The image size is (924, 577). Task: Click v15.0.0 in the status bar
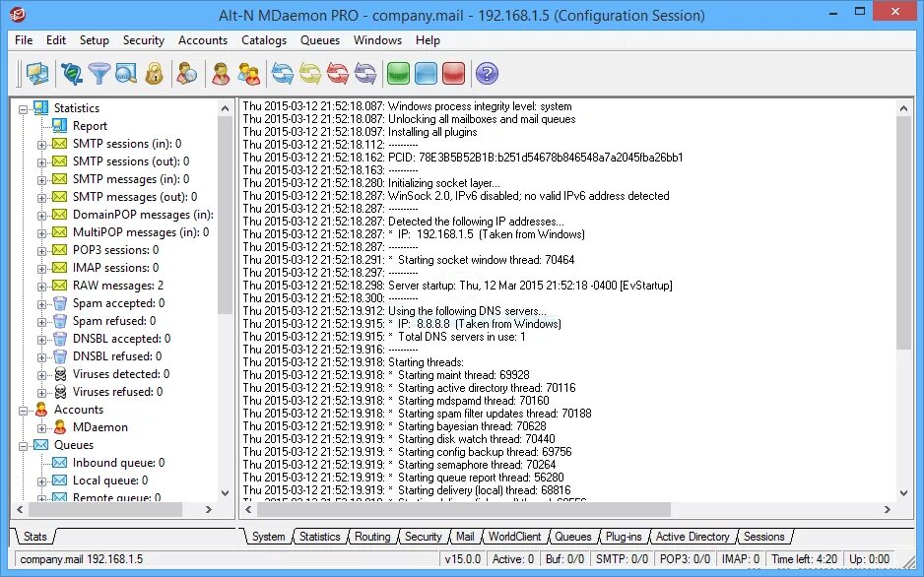coord(463,558)
